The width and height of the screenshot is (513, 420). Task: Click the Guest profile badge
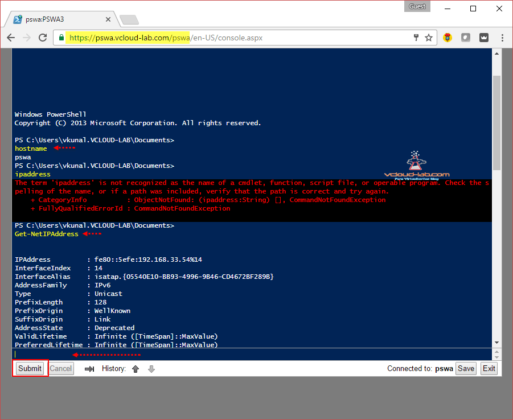pyautogui.click(x=417, y=6)
